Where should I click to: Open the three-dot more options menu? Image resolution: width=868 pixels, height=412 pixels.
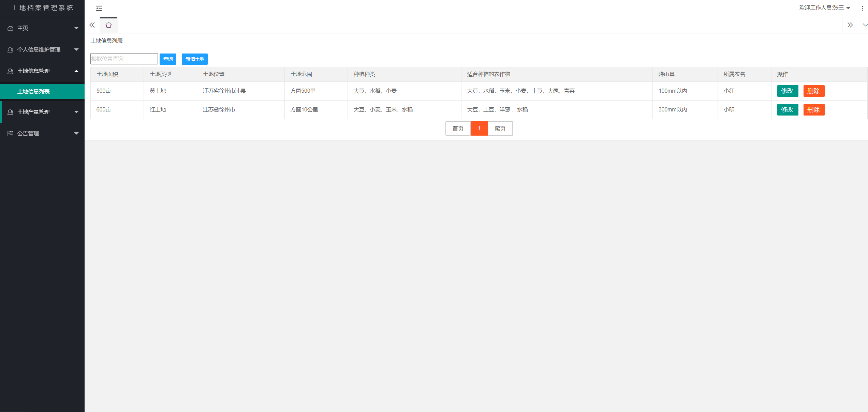(862, 8)
